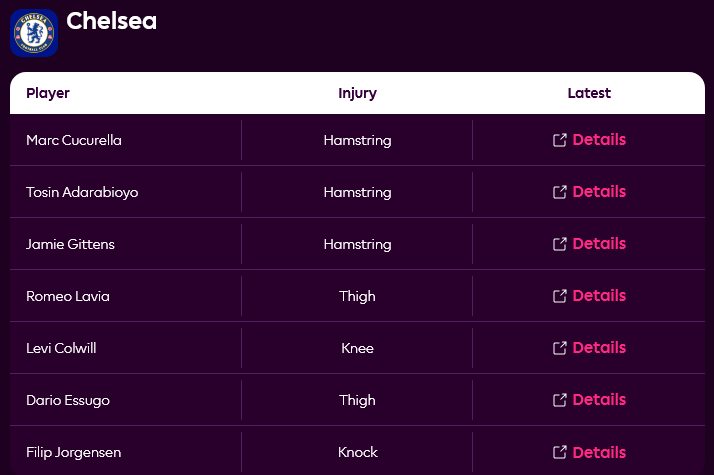Screen dimensions: 714x475
Task: Open Details link for Marc Cucurella
Action: coord(599,140)
